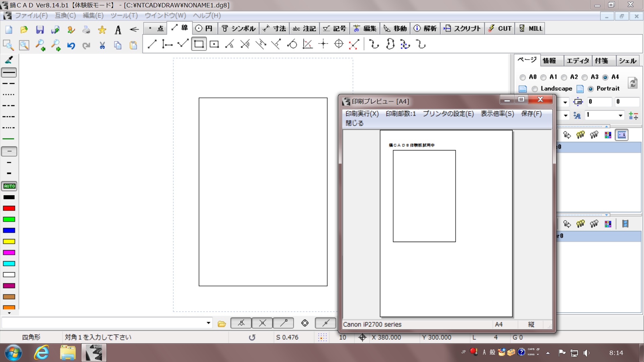
Task: Click the yellow star favorites icon
Action: (x=102, y=29)
